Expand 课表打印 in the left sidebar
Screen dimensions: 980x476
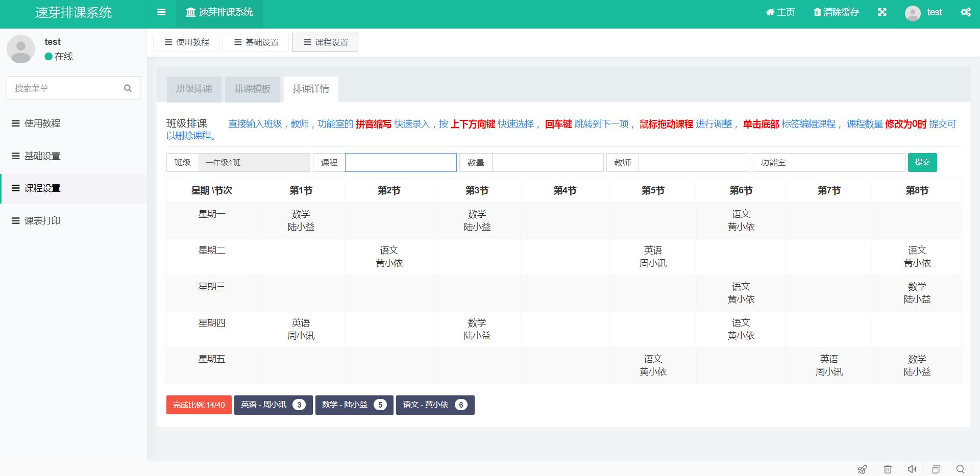coord(42,221)
